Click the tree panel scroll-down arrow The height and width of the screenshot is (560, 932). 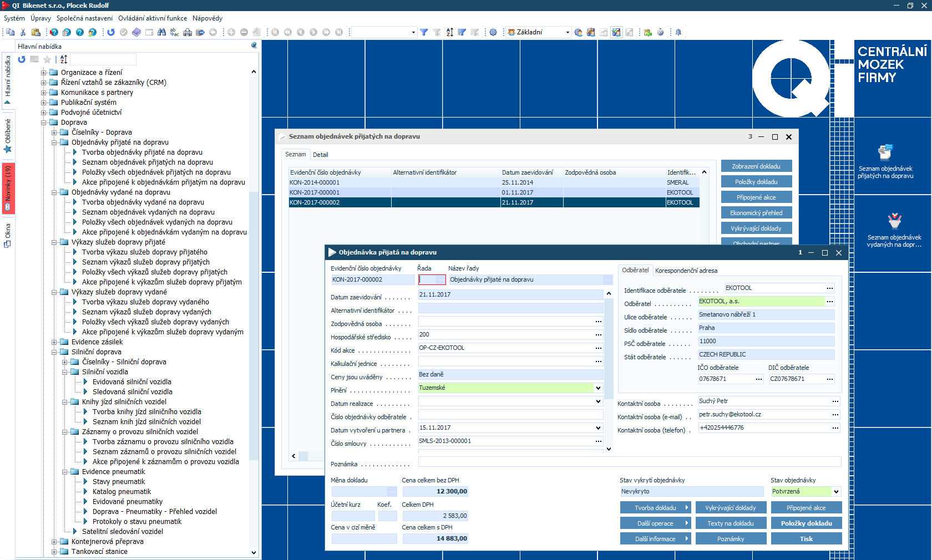254,552
